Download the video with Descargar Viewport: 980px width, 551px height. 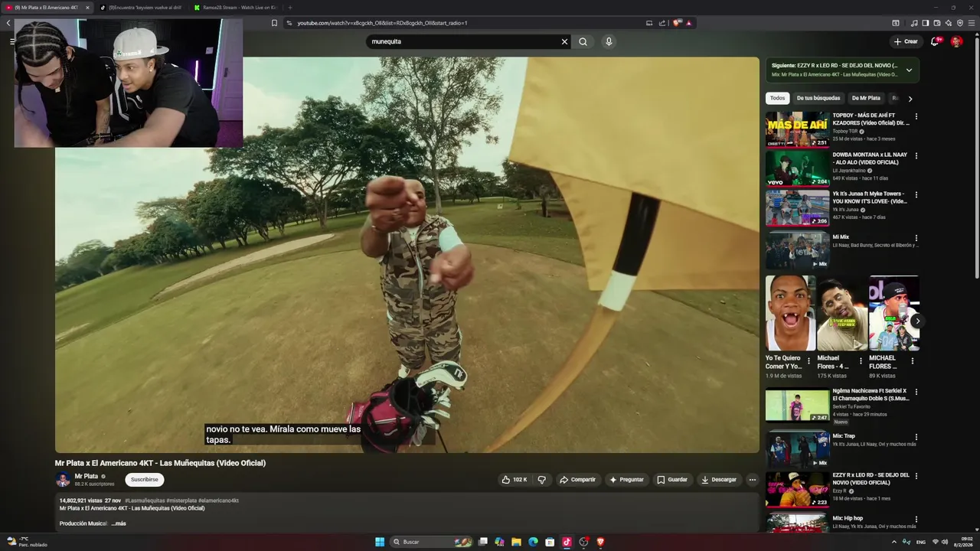point(719,480)
